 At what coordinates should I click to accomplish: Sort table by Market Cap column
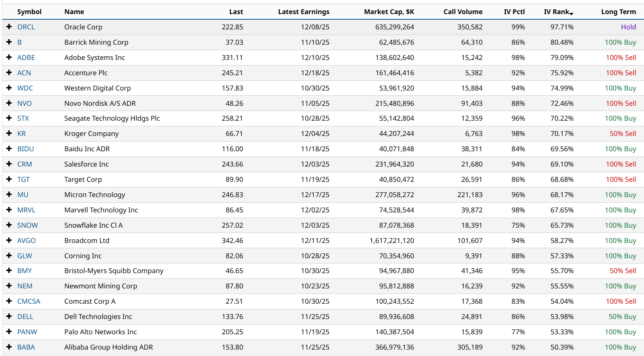(389, 12)
